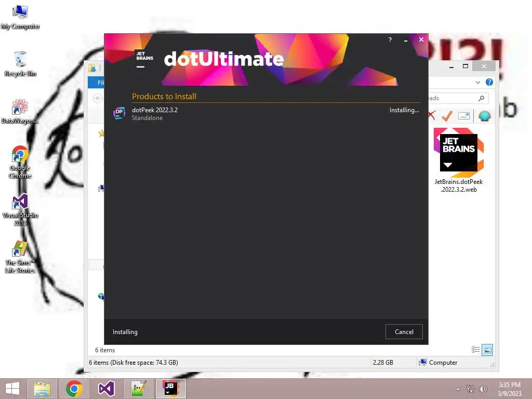This screenshot has height=399, width=532.
Task: Click the Computer status bar entry
Action: pos(438,362)
